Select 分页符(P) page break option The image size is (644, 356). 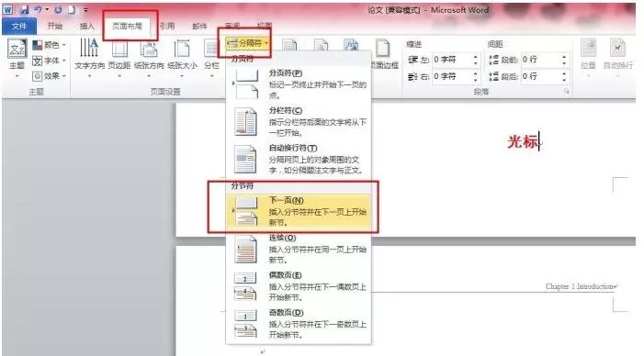[299, 84]
